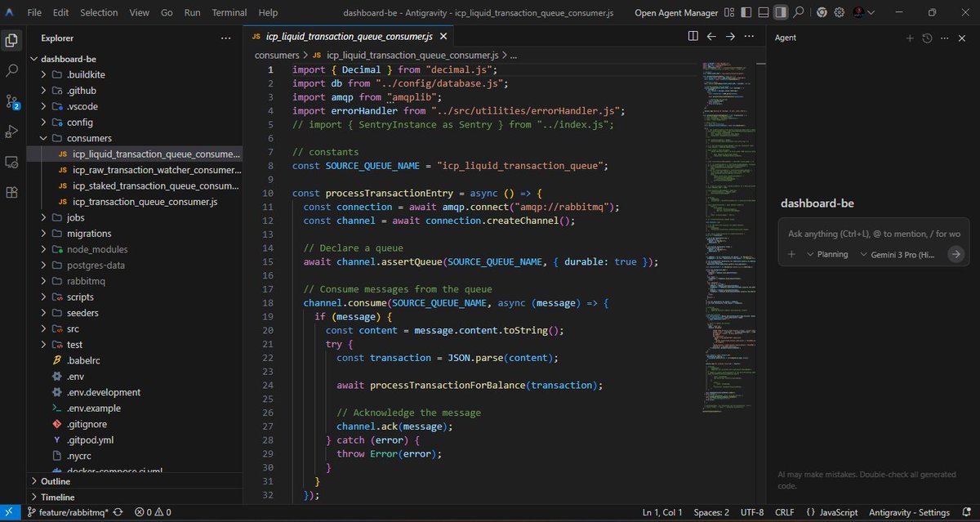Screen dimensions: 980x522
Task: Open editor more actions ellipsis
Action: pos(750,37)
